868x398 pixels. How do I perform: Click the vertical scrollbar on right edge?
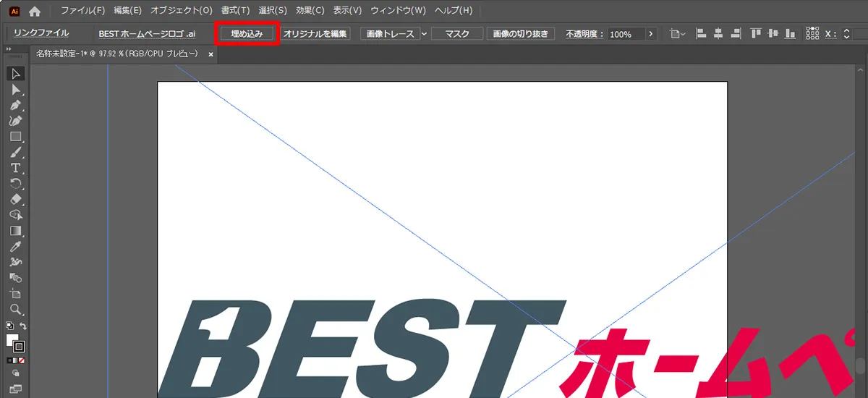click(861, 367)
